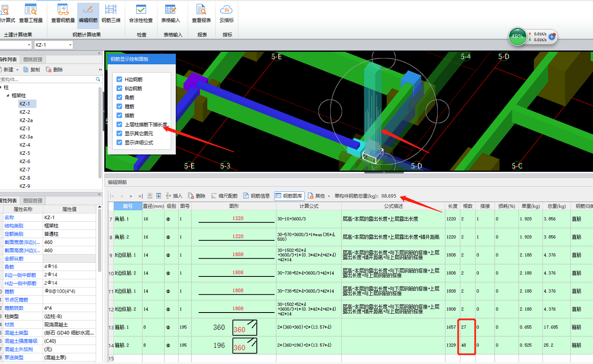Click 计算公式 column header

309,206
